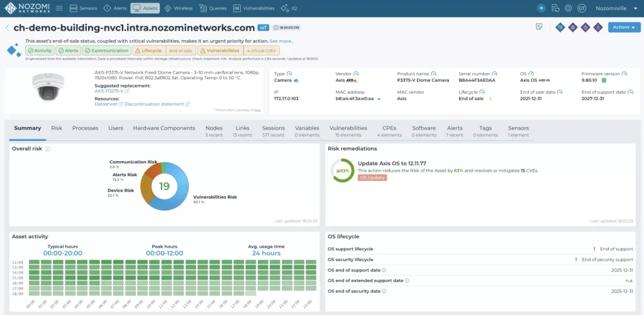
Task: Click the IP value 172.17.0.103
Action: [286, 99]
